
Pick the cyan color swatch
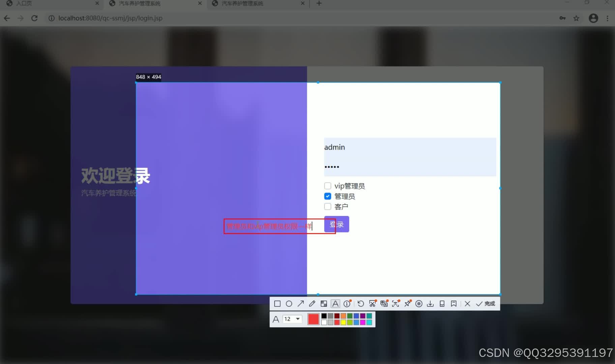(369, 322)
